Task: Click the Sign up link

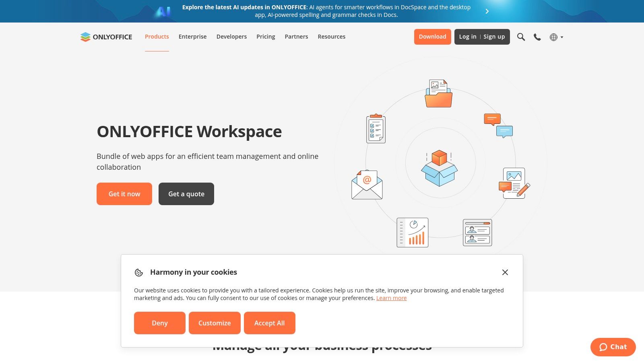Action: coord(494,37)
